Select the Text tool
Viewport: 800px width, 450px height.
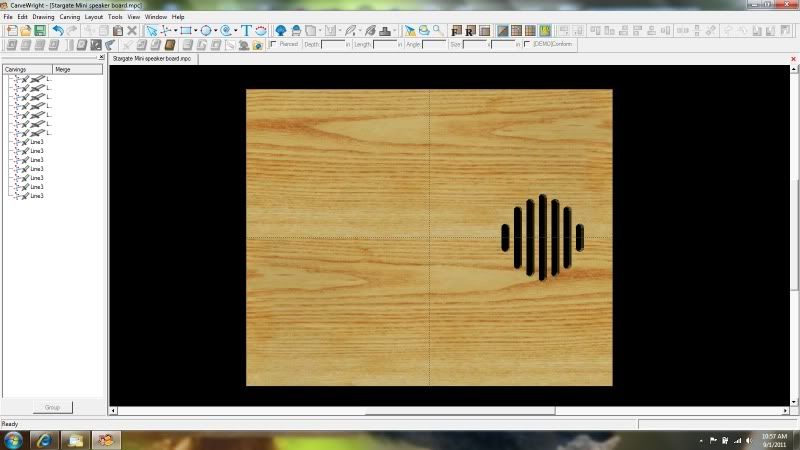(x=246, y=31)
